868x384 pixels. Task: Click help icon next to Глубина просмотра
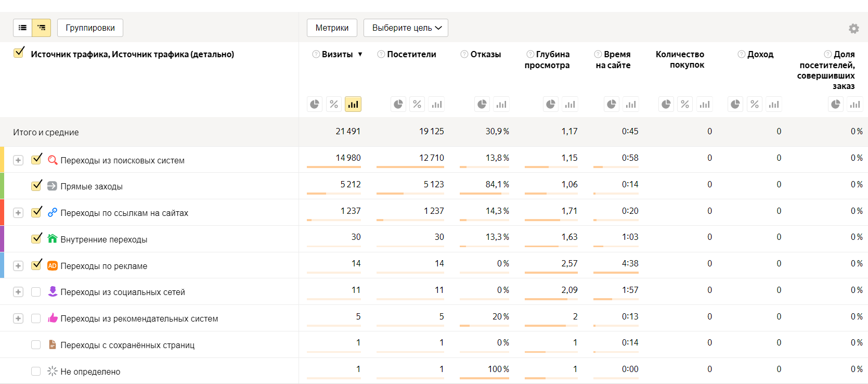point(530,54)
